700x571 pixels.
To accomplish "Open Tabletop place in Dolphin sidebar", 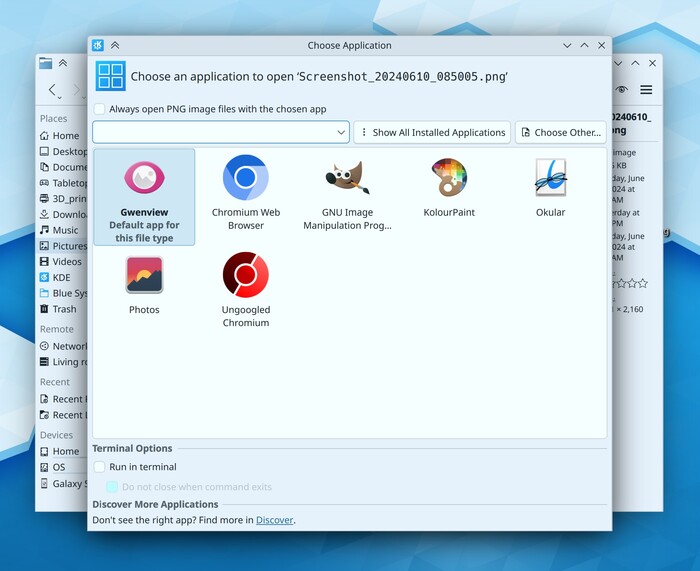I will coord(63,183).
